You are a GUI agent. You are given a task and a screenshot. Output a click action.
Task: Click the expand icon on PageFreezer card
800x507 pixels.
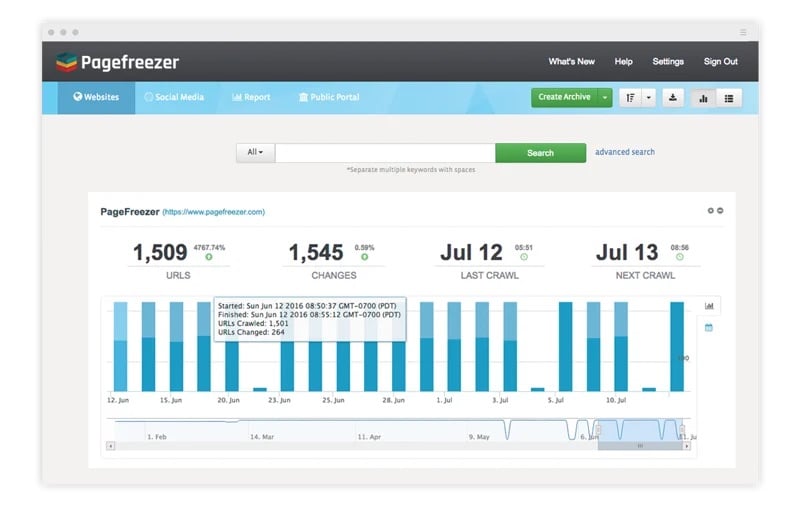(x=710, y=210)
